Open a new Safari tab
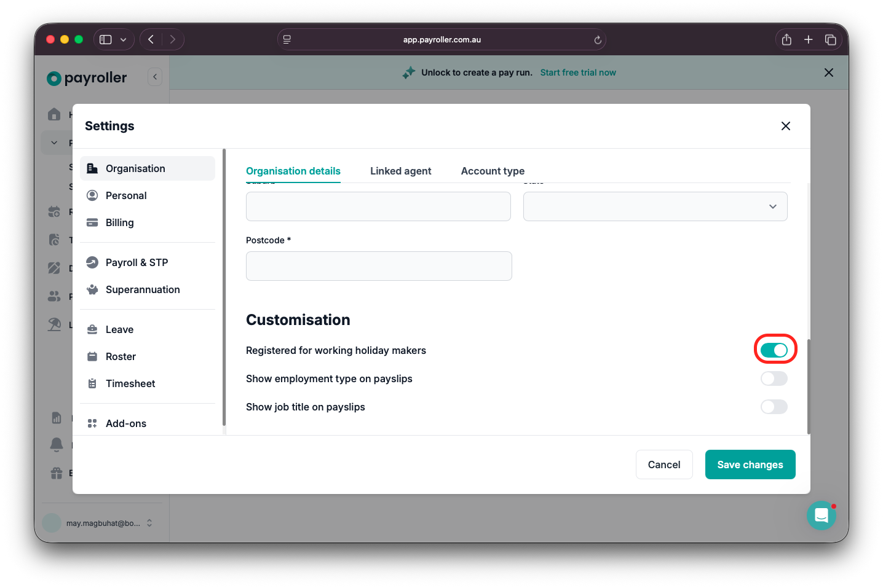Image resolution: width=883 pixels, height=588 pixels. pos(809,39)
